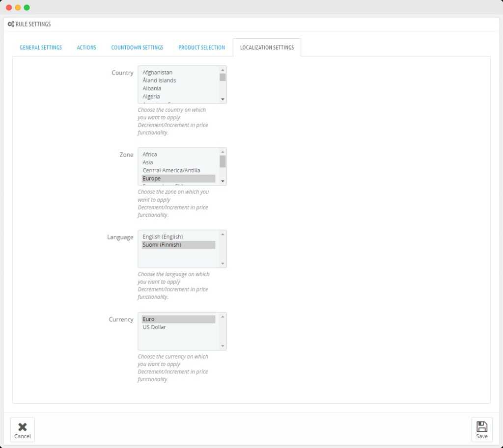Select Afghanistan in the Country list

[x=158, y=73]
